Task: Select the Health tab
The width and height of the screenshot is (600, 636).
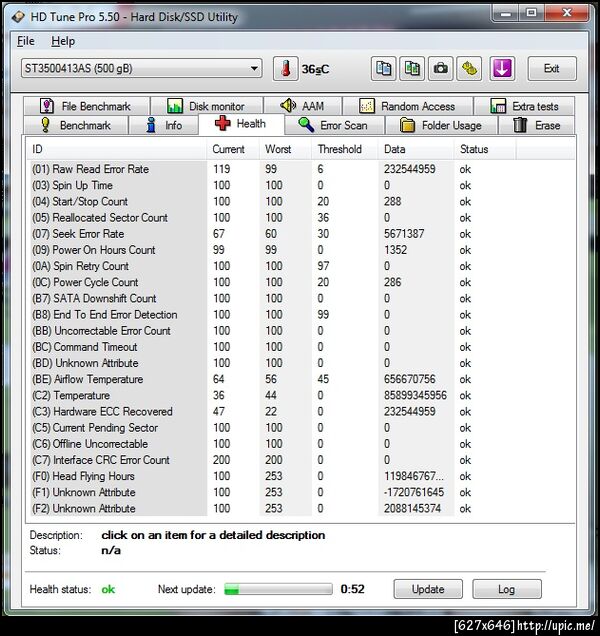Action: pyautogui.click(x=241, y=124)
